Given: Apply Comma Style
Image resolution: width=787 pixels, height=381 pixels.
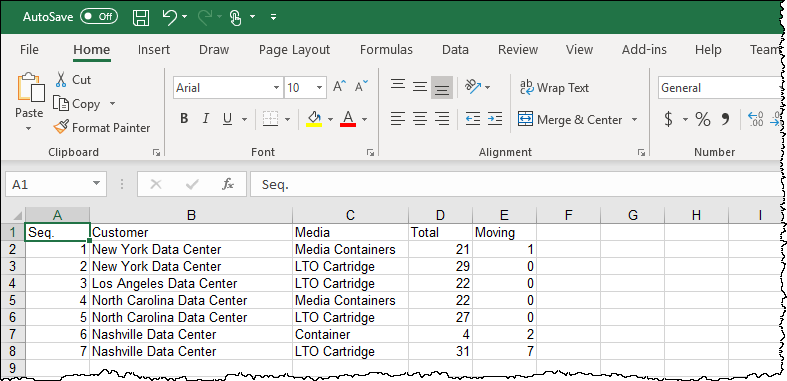Looking at the screenshot, I should [725, 119].
